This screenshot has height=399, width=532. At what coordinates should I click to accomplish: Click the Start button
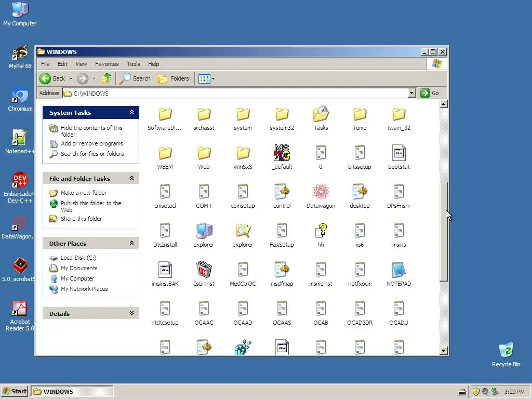pos(14,391)
